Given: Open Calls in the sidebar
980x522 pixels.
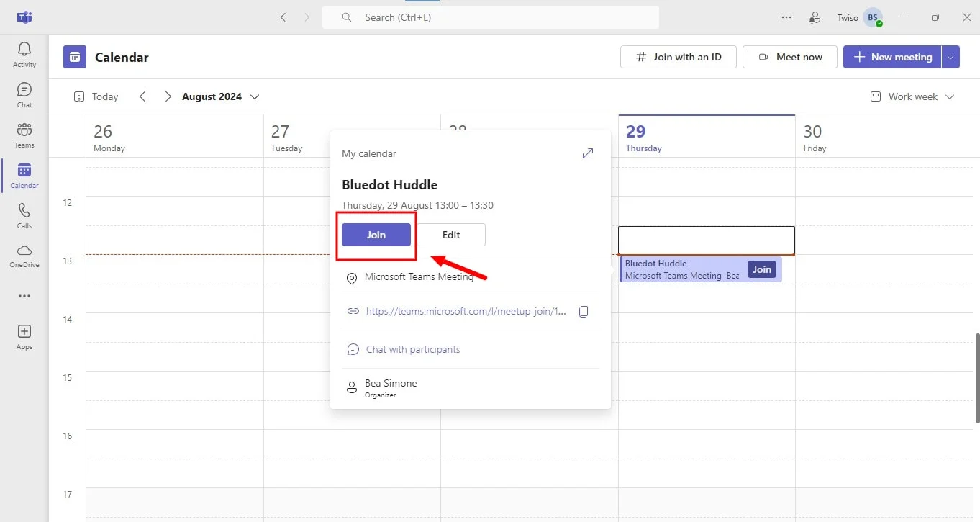Looking at the screenshot, I should [24, 216].
